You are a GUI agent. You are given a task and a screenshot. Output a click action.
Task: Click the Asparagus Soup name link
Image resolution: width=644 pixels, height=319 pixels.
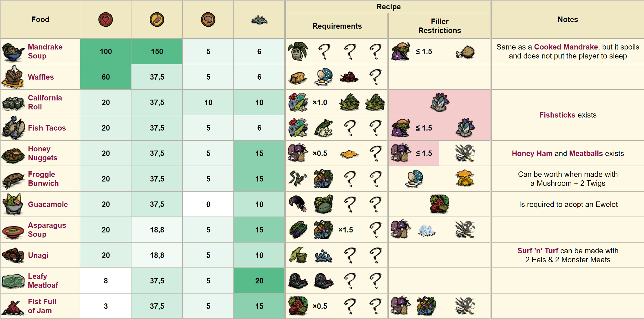pyautogui.click(x=47, y=230)
